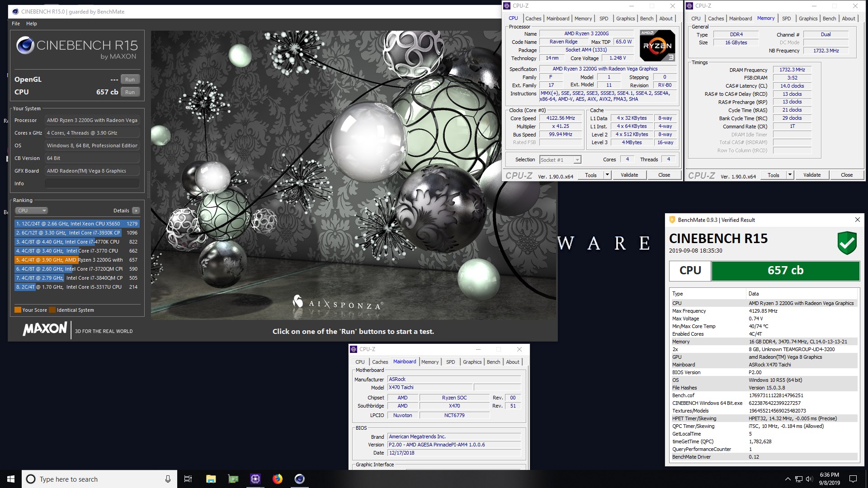
Task: Open File Explorer from the taskbar
Action: click(x=211, y=479)
